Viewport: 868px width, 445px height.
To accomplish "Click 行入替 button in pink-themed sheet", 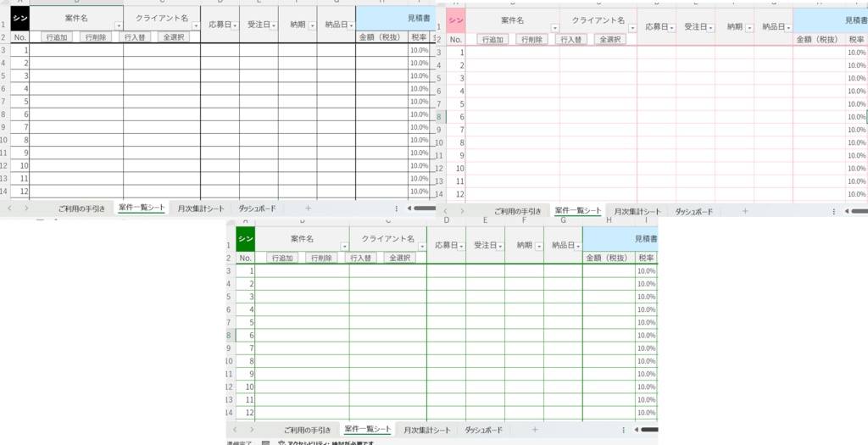I will click(x=570, y=39).
